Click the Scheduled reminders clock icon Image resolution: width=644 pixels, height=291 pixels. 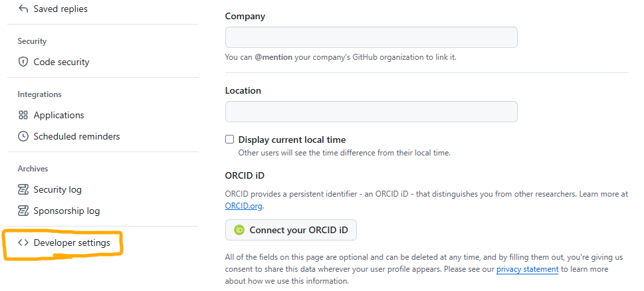tap(23, 136)
